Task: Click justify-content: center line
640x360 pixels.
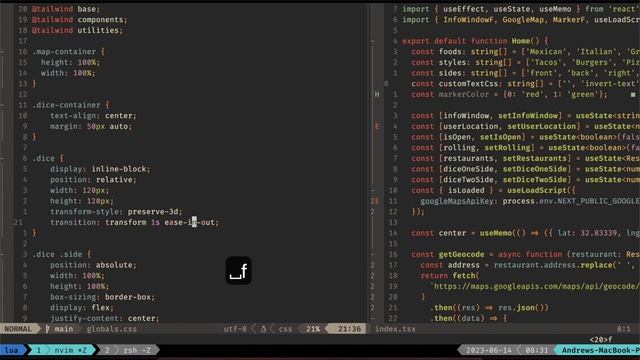Action: [104, 318]
